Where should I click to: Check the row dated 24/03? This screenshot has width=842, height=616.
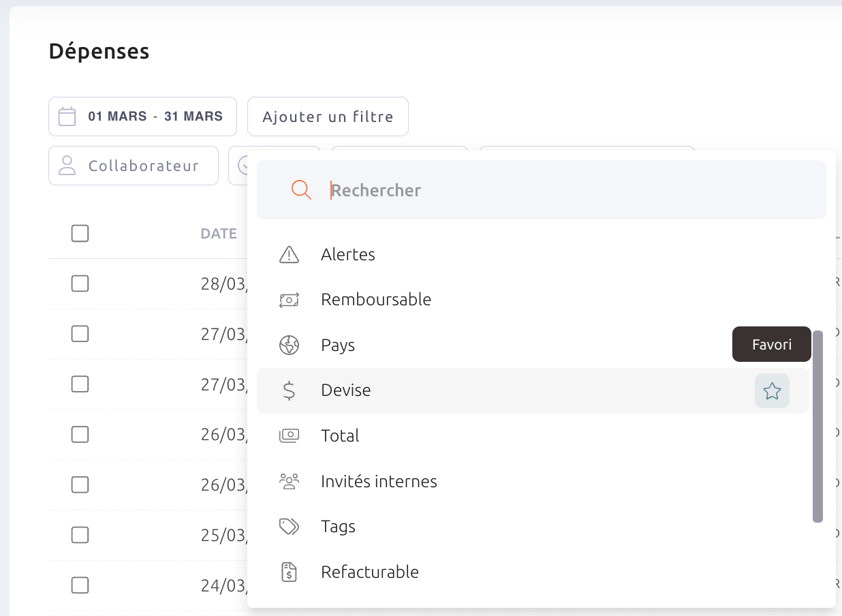[x=80, y=585]
